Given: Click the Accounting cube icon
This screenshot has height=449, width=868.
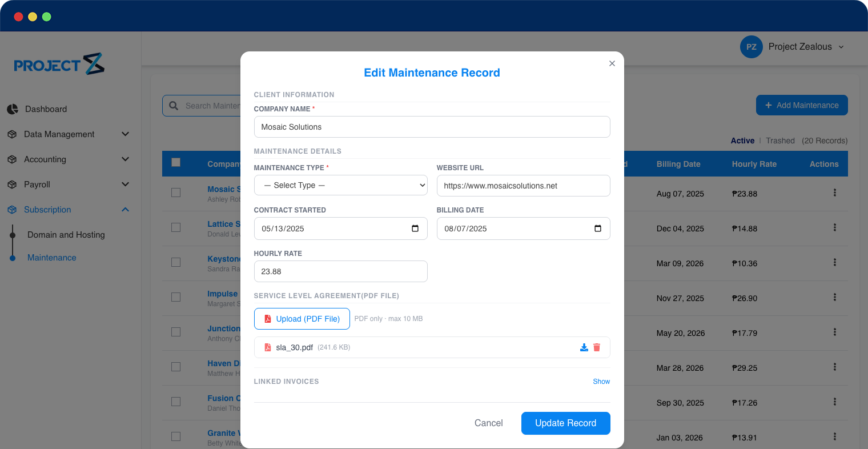Looking at the screenshot, I should [12, 159].
